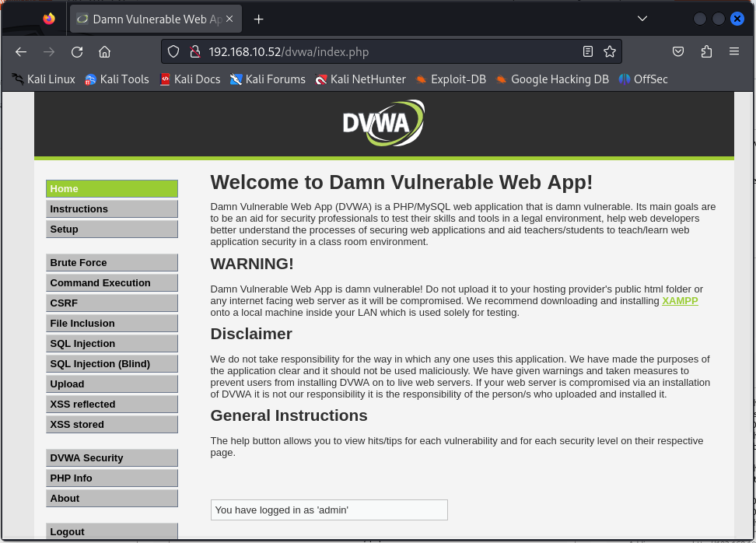Click the General Instructions heading
Viewport: 756px width, 543px height.
(x=289, y=415)
